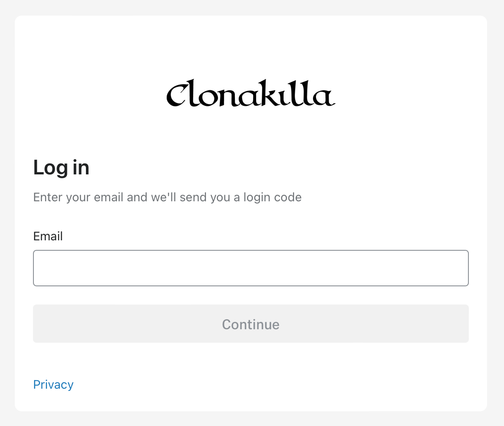Click the grayed-out Continue button
Viewport: 504px width, 426px height.
tap(251, 324)
